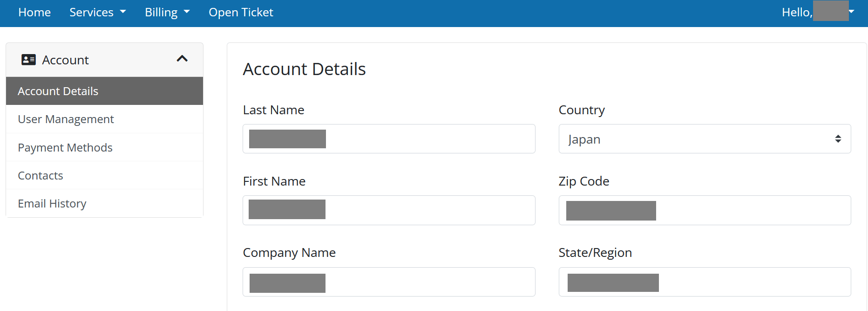This screenshot has height=311, width=868.
Task: Open Payment Methods sidebar item
Action: pyautogui.click(x=104, y=147)
